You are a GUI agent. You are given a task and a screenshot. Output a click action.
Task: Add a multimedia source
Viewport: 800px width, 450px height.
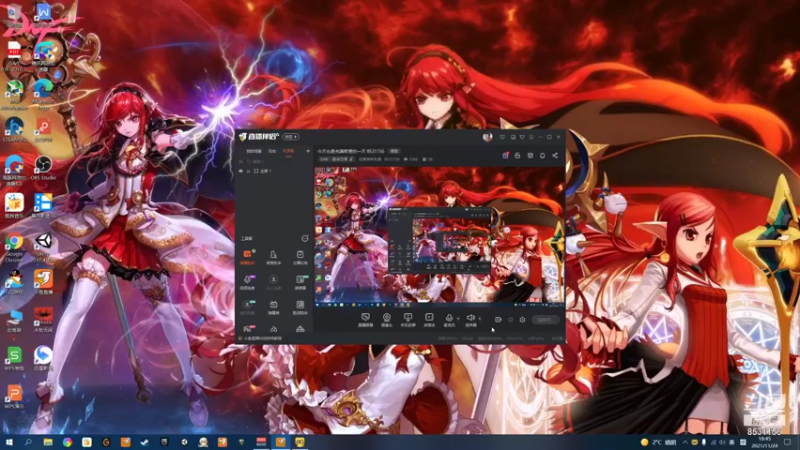(x=429, y=320)
